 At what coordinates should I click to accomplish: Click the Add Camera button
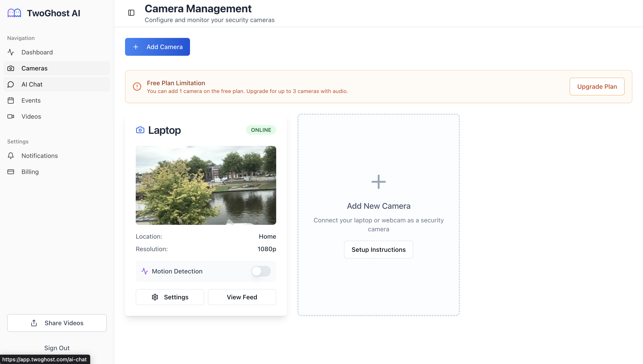pyautogui.click(x=157, y=47)
